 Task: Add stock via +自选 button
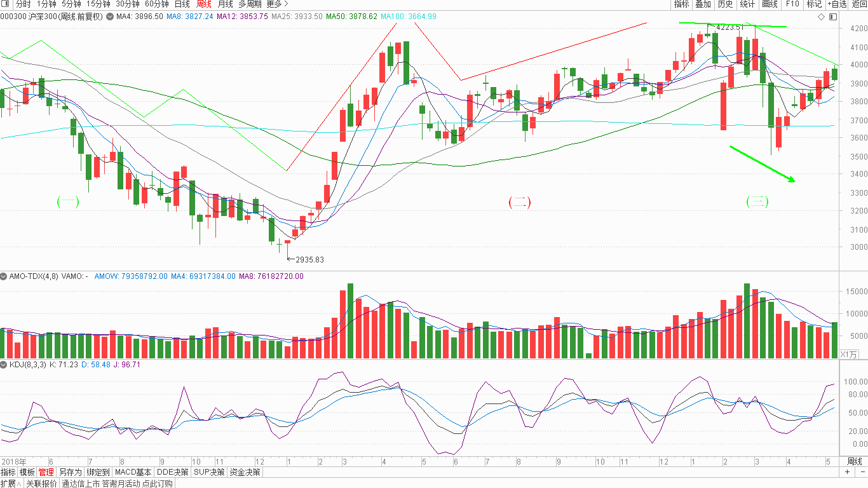coord(837,4)
